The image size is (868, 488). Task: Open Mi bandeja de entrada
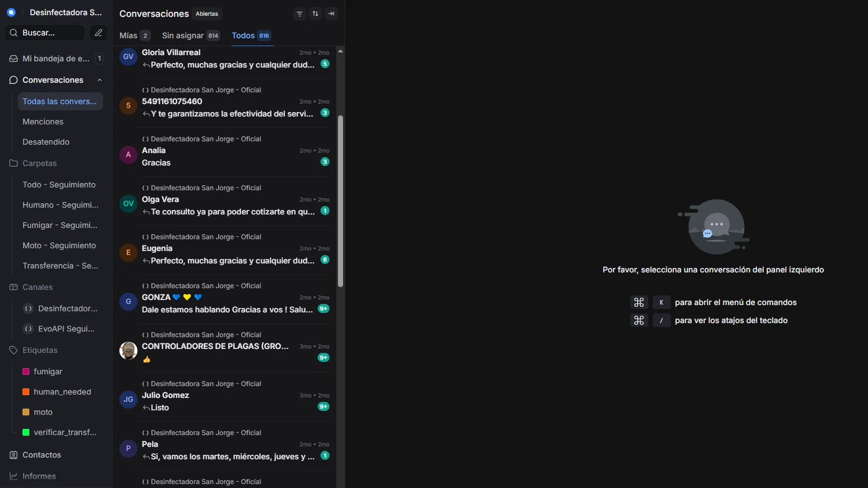coord(56,59)
